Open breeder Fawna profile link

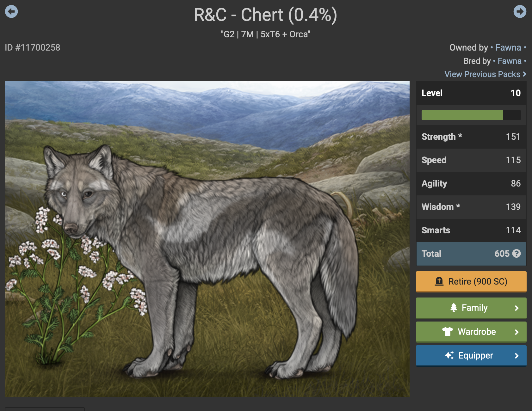(509, 61)
